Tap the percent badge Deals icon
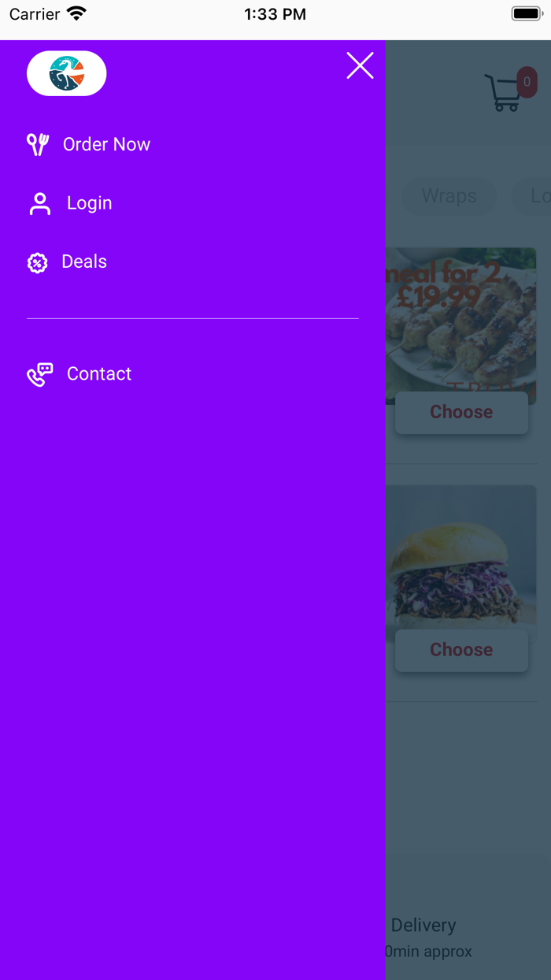551x980 pixels. (38, 262)
